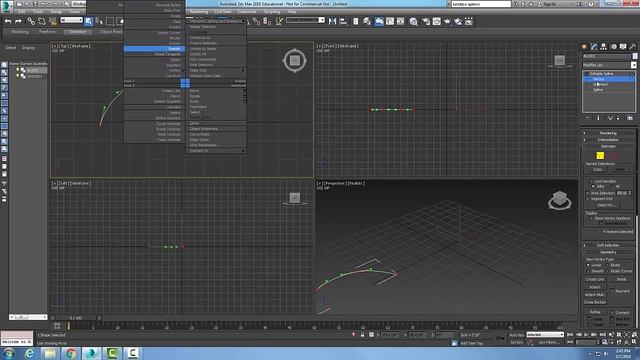Open the Render Setup icon
The height and width of the screenshot is (360, 640).
click(x=426, y=21)
